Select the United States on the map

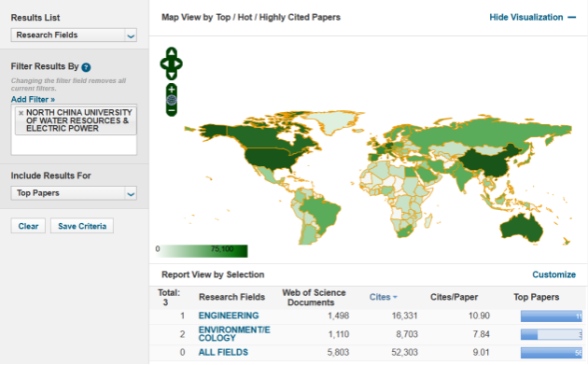click(x=271, y=158)
